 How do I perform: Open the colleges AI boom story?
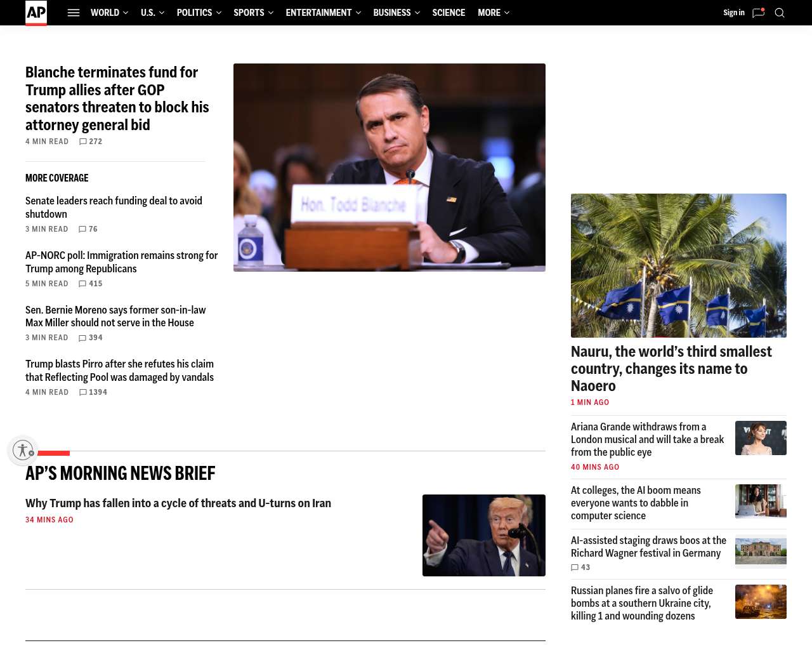pyautogui.click(x=636, y=503)
